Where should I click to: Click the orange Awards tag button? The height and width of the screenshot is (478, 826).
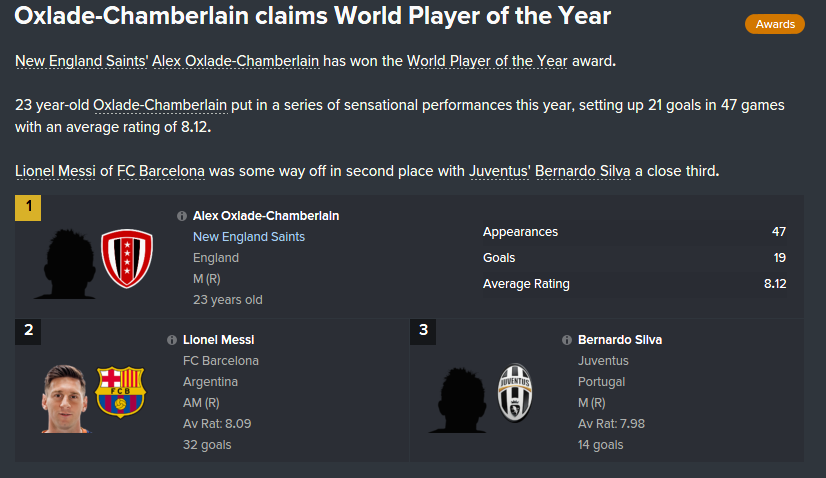[x=775, y=24]
